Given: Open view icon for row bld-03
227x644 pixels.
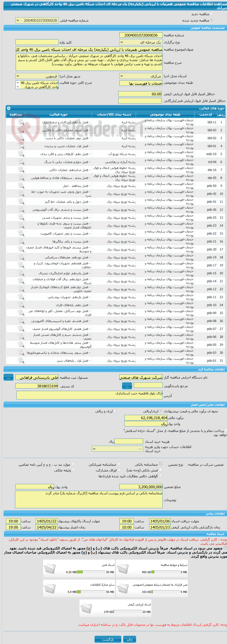Looking at the screenshot, I should click(21, 130).
